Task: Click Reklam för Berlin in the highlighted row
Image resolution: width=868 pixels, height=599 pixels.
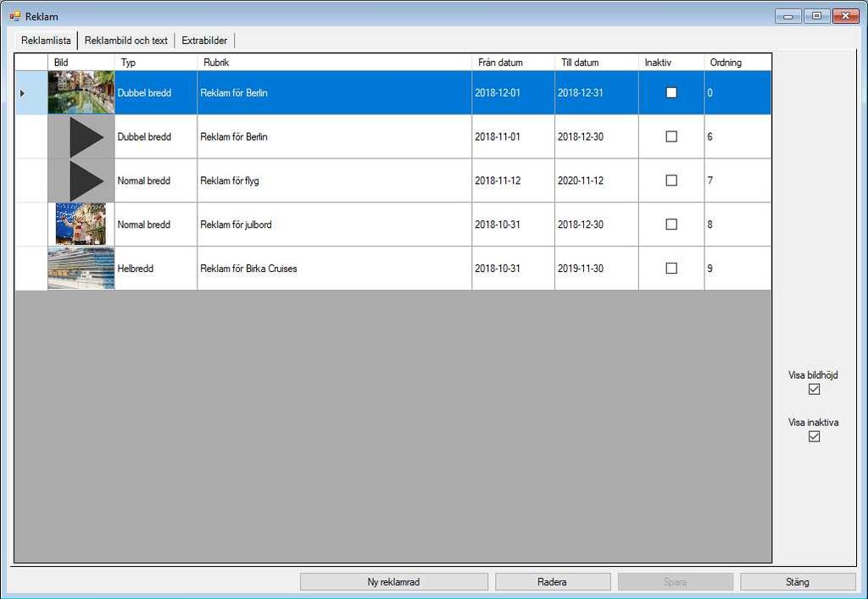Action: 334,92
